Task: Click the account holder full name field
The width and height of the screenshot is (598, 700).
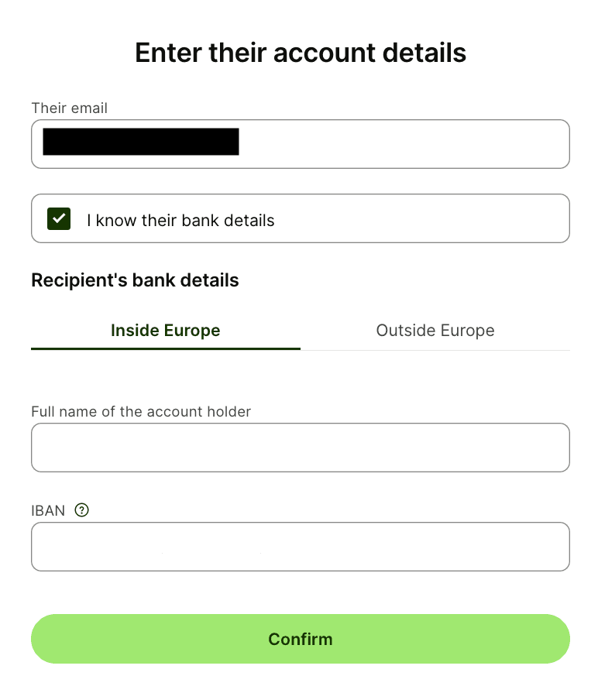Action: pos(300,448)
